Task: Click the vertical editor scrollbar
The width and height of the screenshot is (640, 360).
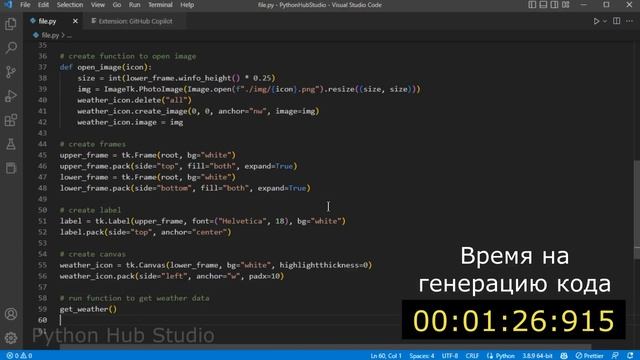Action: [637, 209]
